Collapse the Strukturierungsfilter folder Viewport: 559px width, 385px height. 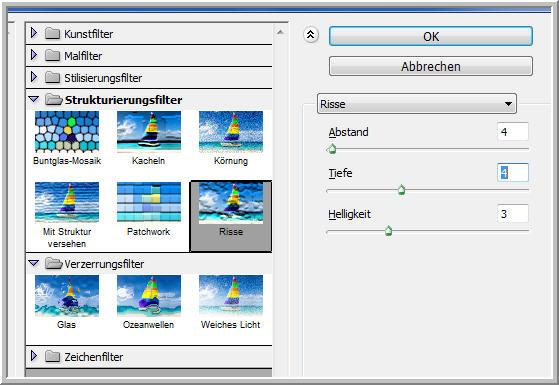(x=34, y=99)
